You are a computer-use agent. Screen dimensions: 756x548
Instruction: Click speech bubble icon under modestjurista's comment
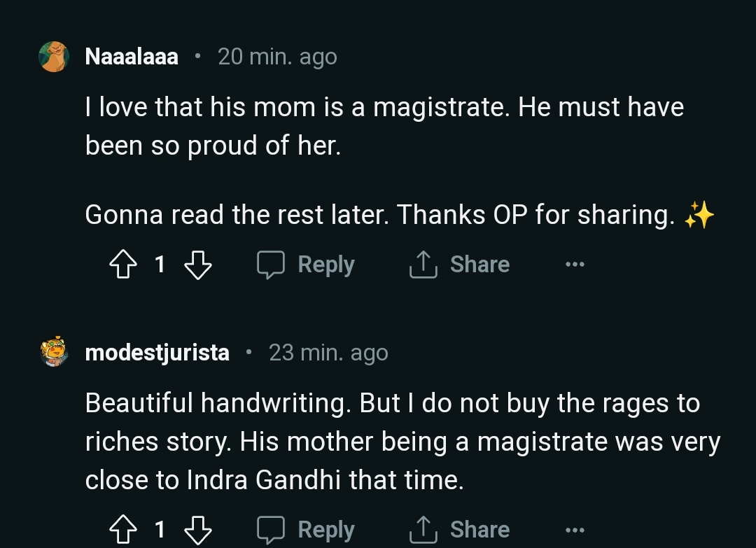[x=270, y=530]
